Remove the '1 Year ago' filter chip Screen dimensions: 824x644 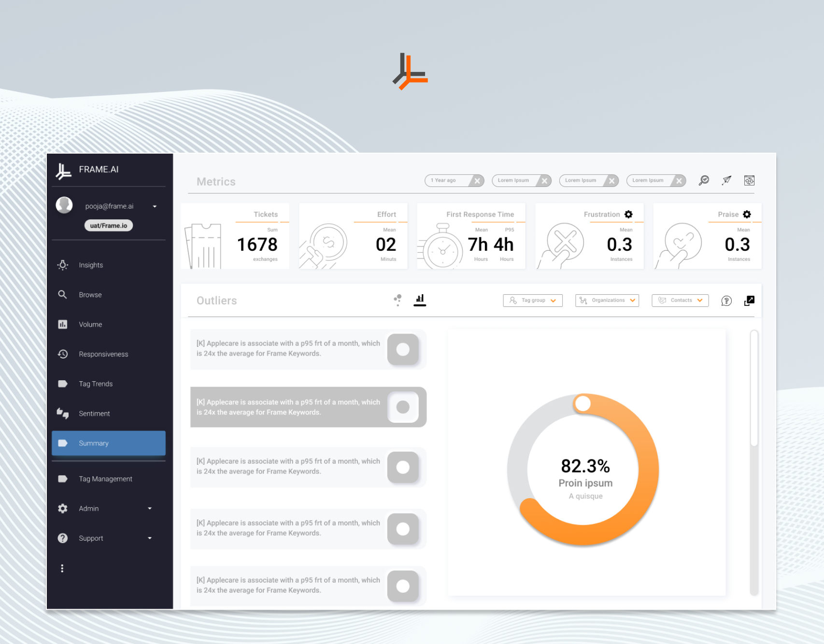(x=477, y=181)
